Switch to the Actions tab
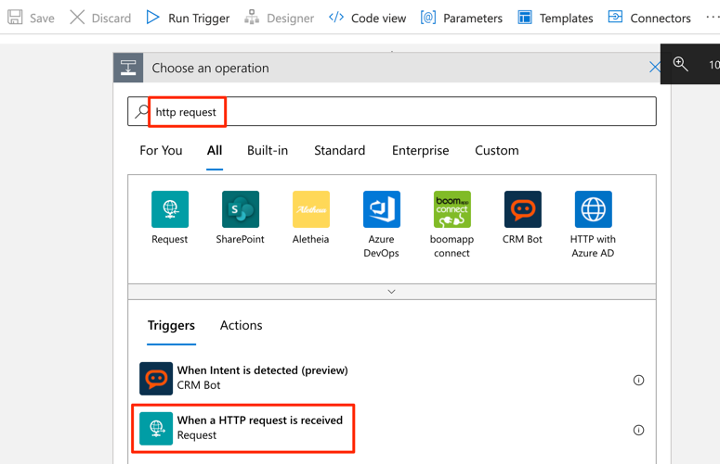 (241, 325)
